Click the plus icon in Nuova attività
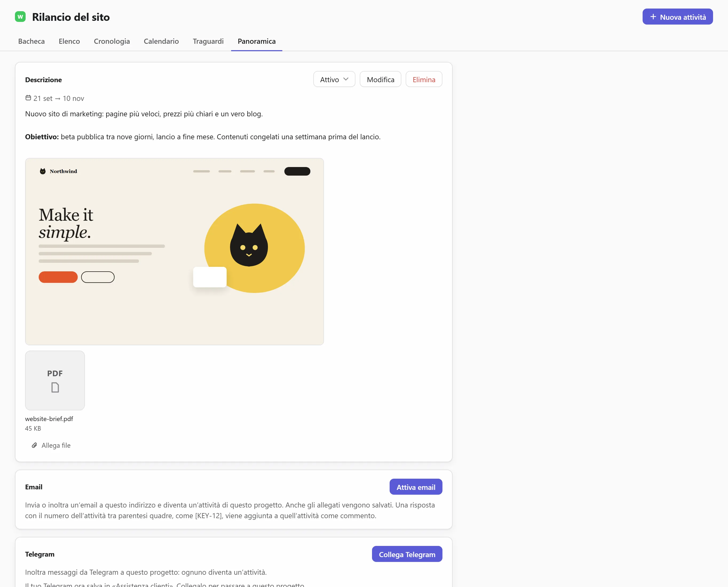 (653, 17)
